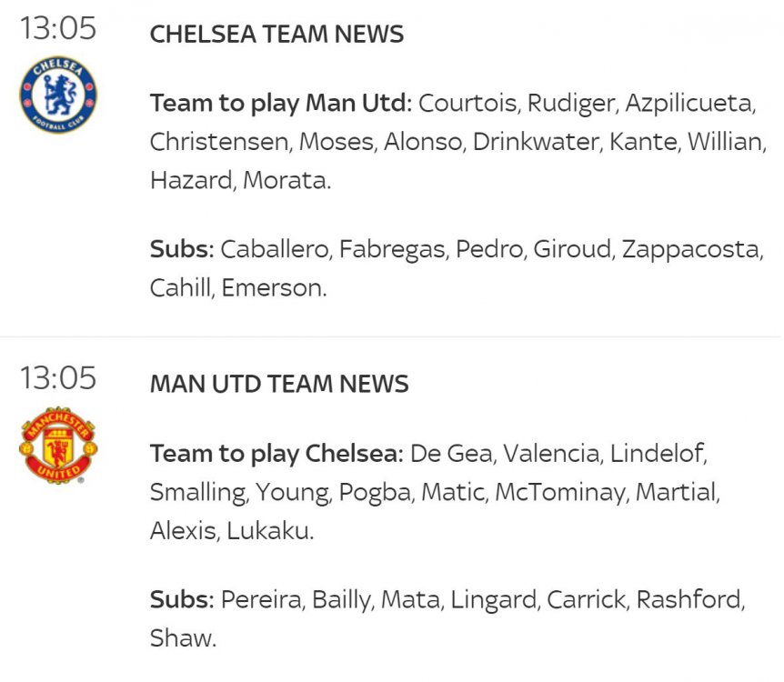Open the CHELSEA TEAM NEWS headline

click(x=276, y=34)
